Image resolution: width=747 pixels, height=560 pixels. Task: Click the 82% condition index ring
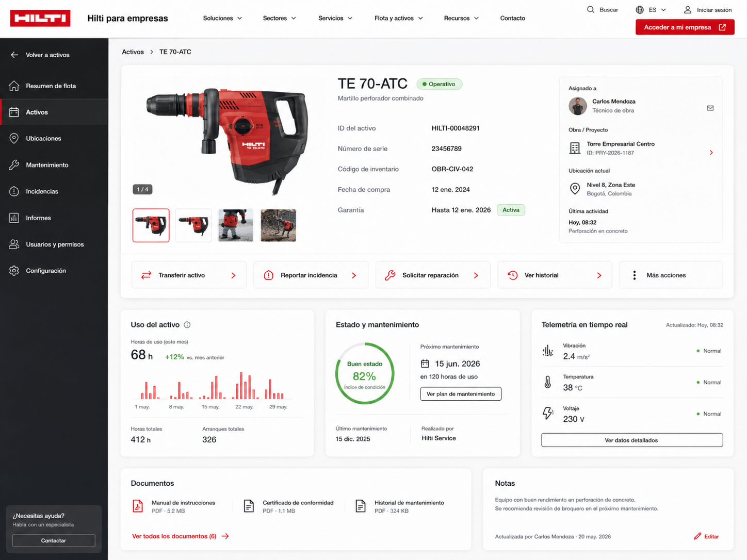point(364,373)
